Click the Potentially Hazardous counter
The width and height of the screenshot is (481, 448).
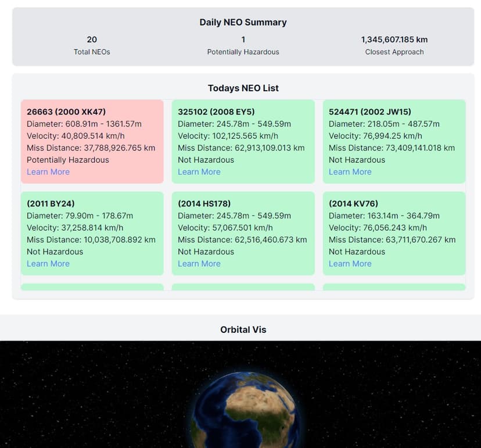pyautogui.click(x=243, y=40)
